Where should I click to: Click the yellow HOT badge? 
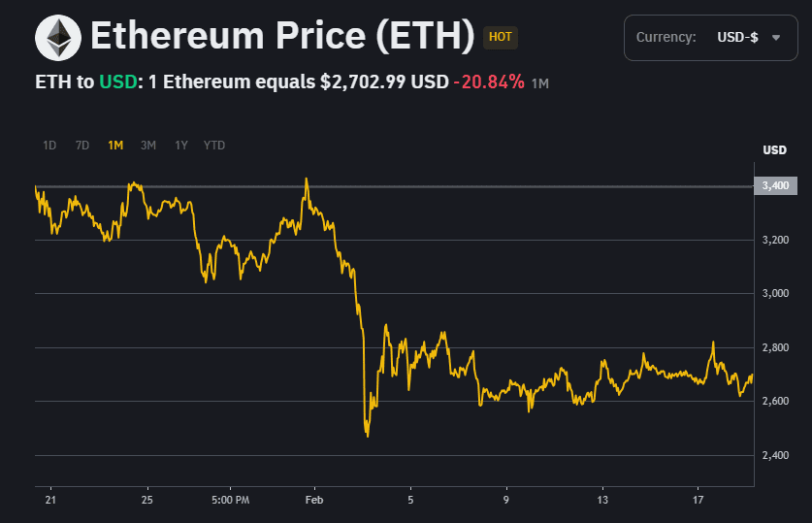coord(501,38)
